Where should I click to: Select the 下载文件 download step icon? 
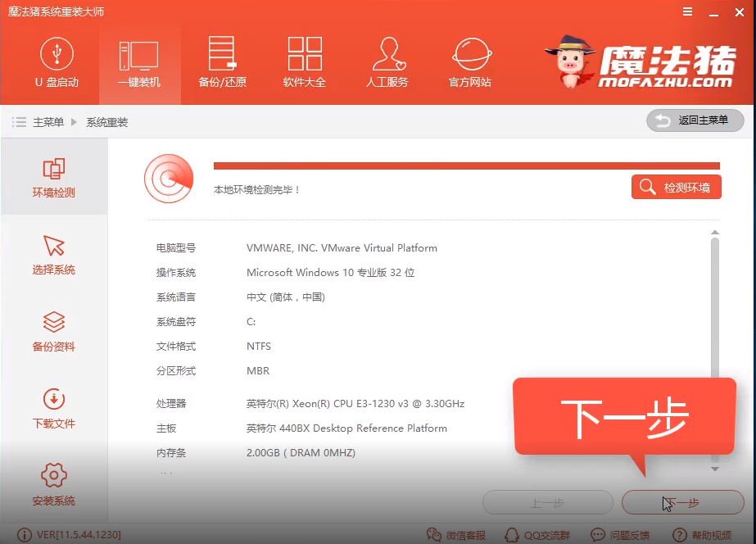click(x=53, y=406)
